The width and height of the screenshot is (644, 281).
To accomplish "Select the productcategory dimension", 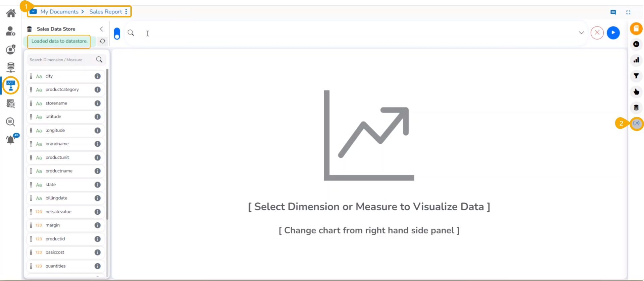I will 62,90.
